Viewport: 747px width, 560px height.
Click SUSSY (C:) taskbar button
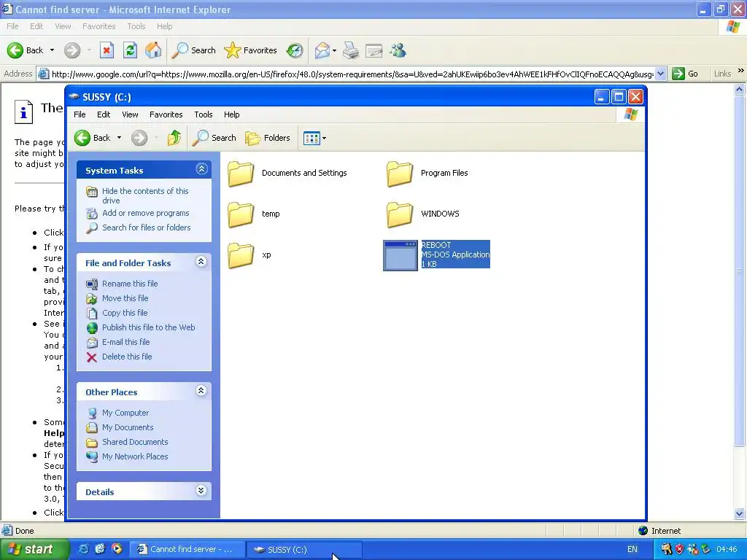tap(304, 549)
